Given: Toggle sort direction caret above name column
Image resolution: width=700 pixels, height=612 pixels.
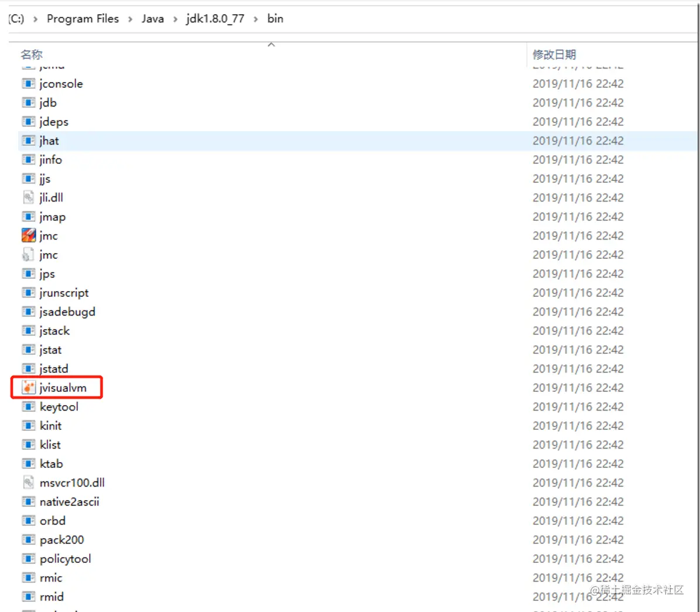Looking at the screenshot, I should (x=271, y=45).
